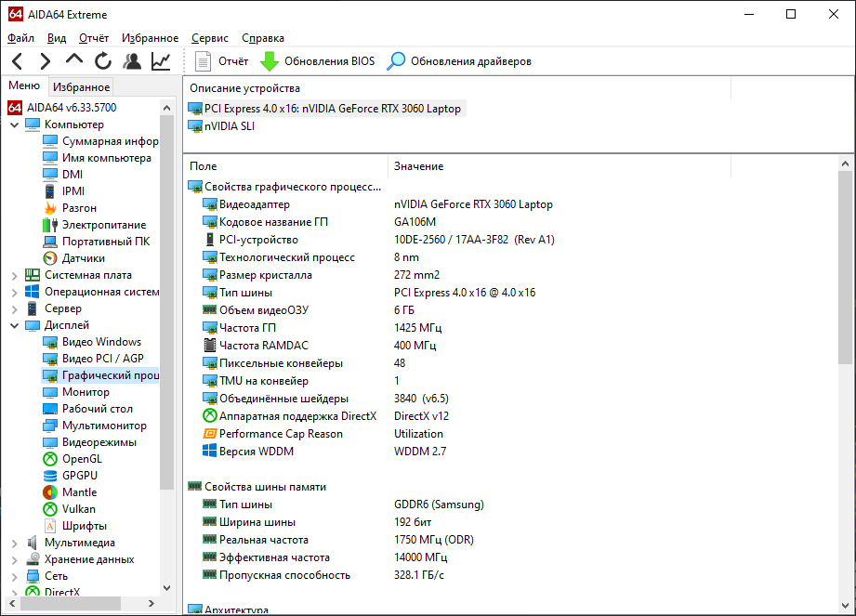The height and width of the screenshot is (616, 856).
Task: Switch to the Меню tab
Action: click(x=24, y=85)
